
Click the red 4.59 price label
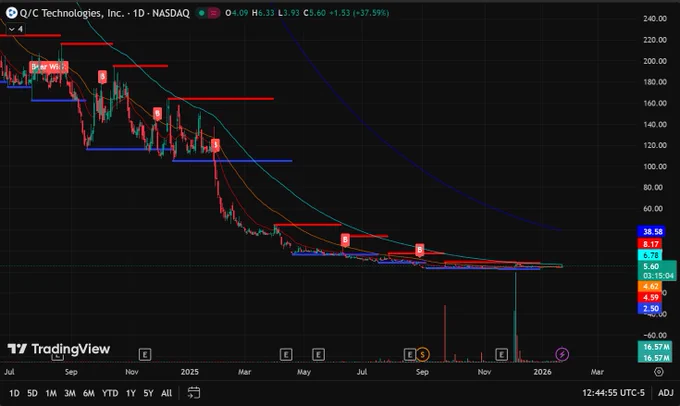coord(650,297)
